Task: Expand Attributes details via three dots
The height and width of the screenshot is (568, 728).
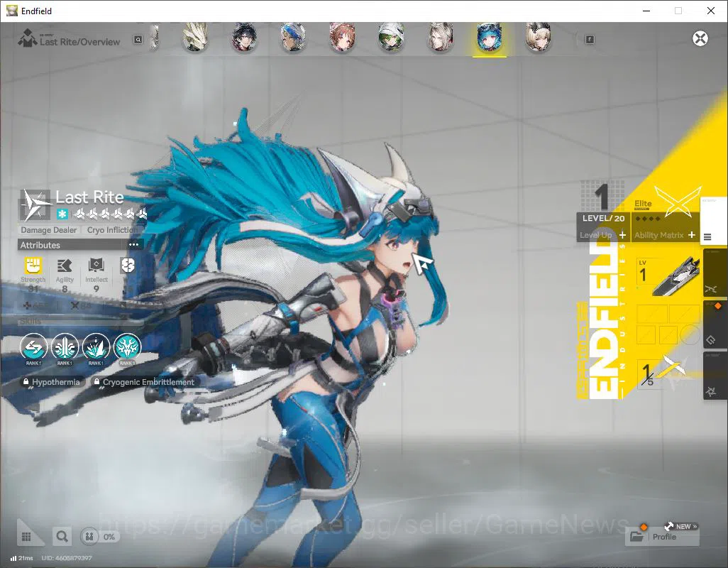Action: coord(133,245)
